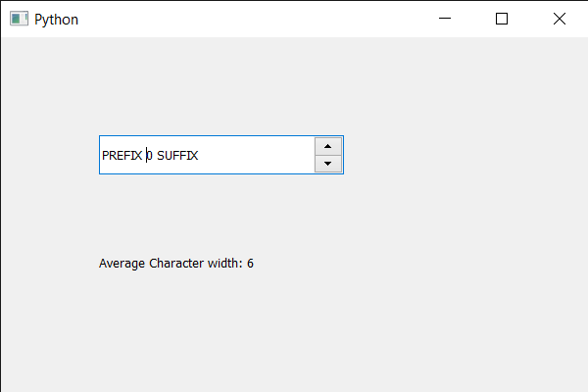Click the SUFFIX text in spin box
The width and height of the screenshot is (588, 392).
(177, 155)
